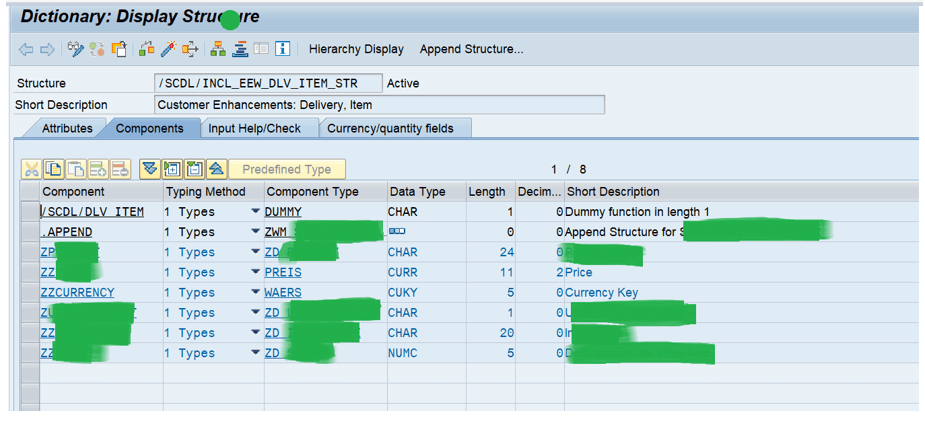Open Typing Method dropdown in NUMC row
Image resolution: width=925 pixels, height=422 pixels.
[x=255, y=353]
